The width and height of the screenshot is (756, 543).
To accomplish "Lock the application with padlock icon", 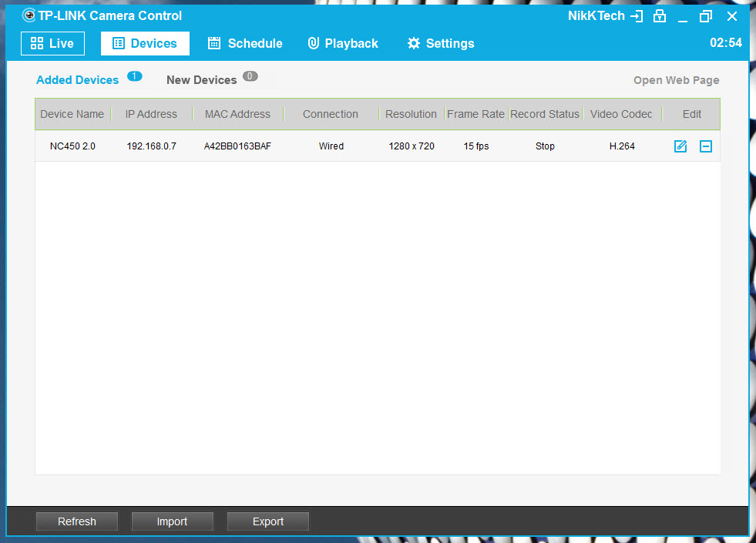I will point(659,16).
